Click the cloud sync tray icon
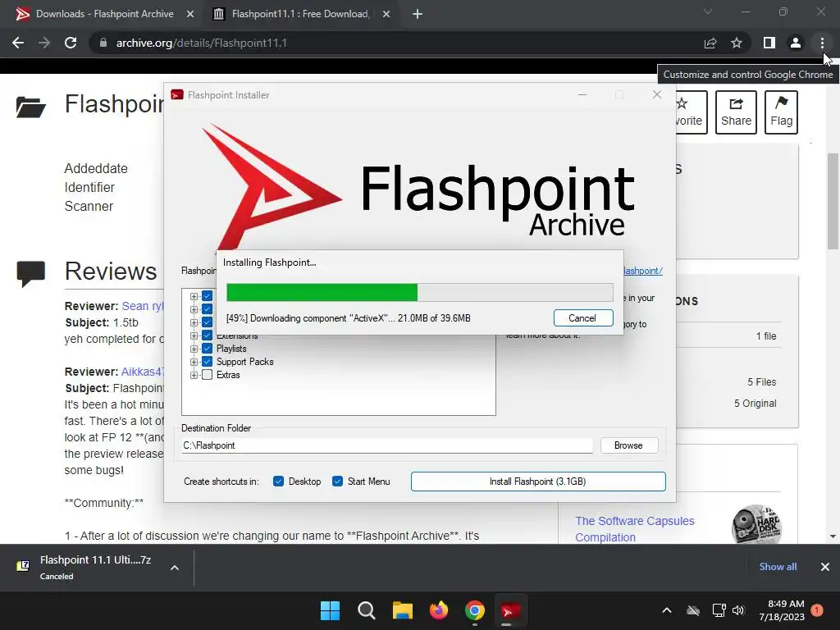The height and width of the screenshot is (630, 840). 693,610
